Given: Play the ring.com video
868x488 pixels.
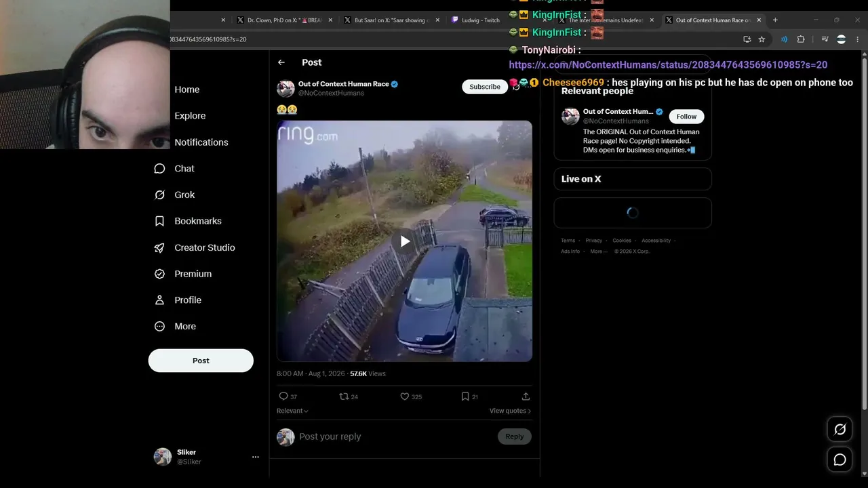Looking at the screenshot, I should tap(404, 241).
